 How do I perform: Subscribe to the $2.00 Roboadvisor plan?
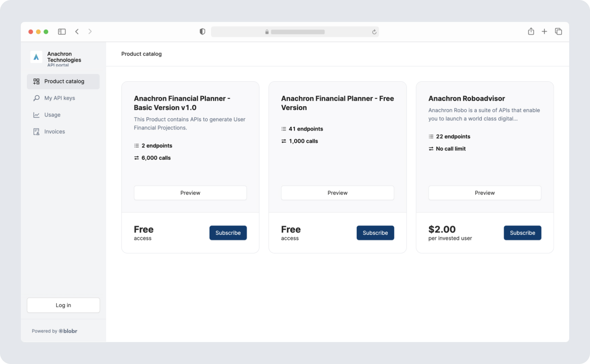click(522, 233)
